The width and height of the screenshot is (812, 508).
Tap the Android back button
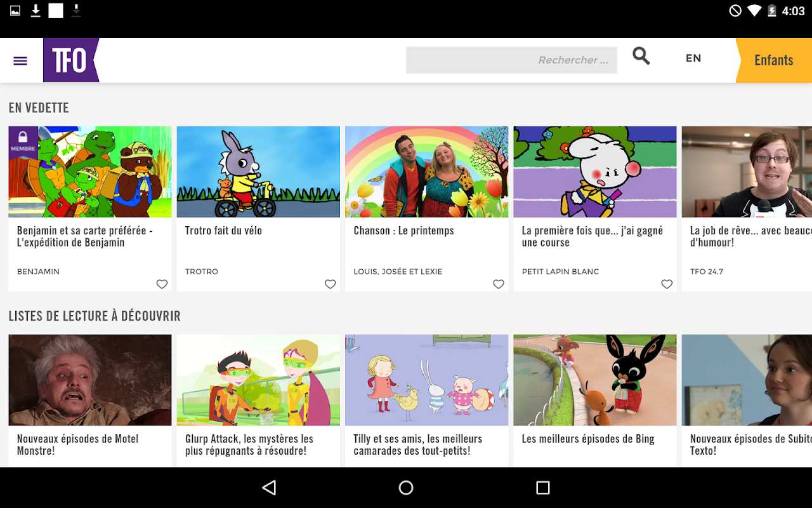tap(270, 488)
